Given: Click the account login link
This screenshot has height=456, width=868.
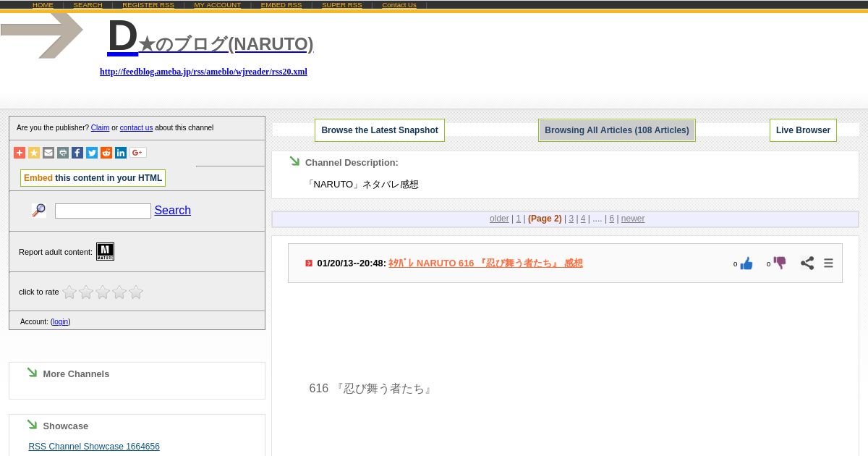Looking at the screenshot, I should tap(61, 322).
